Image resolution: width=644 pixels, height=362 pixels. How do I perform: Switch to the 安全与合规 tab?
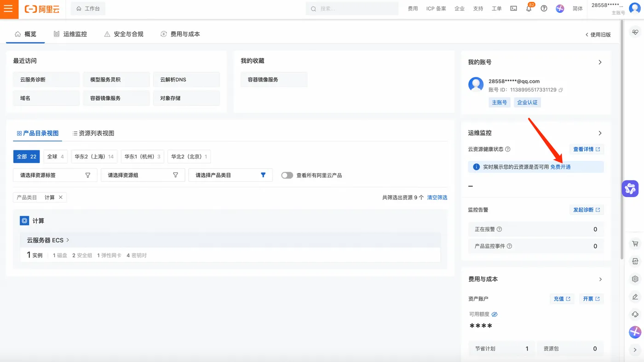(x=124, y=34)
